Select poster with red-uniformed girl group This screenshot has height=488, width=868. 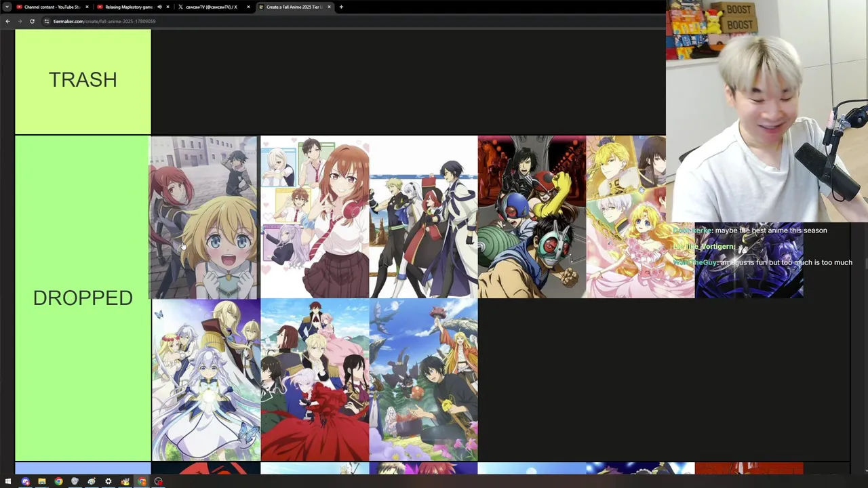[x=423, y=218]
